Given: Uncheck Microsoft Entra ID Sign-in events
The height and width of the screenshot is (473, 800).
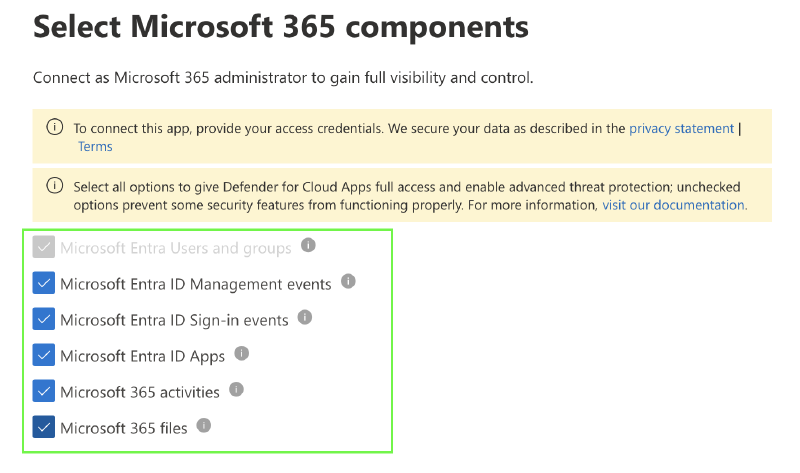Looking at the screenshot, I should pos(44,319).
